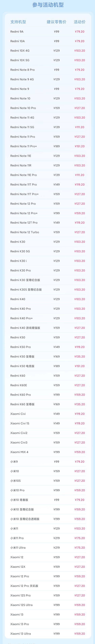Click the Redmi Note 8 Pro model name

click(22, 70)
